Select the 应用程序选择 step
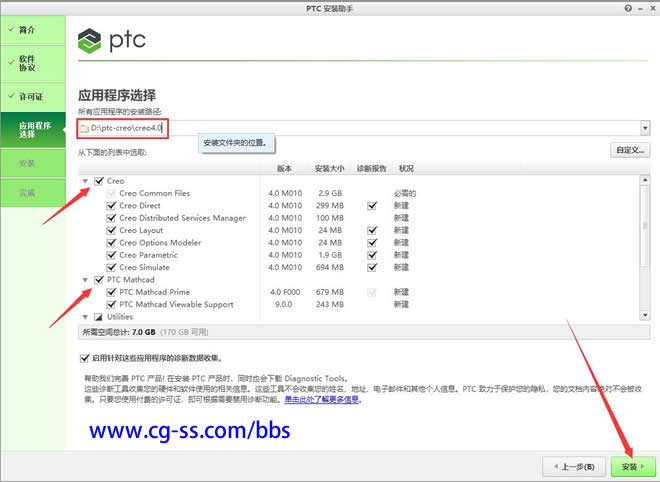The height and width of the screenshot is (482, 660). coord(33,130)
